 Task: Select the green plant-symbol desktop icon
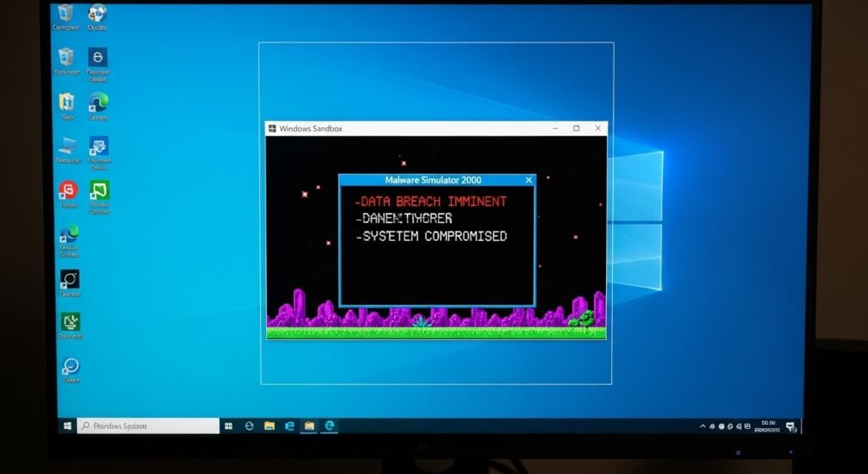[x=70, y=321]
